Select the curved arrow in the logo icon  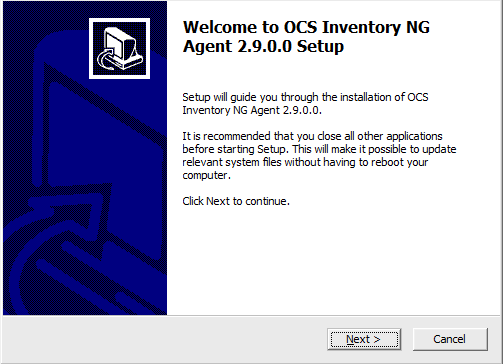click(107, 60)
